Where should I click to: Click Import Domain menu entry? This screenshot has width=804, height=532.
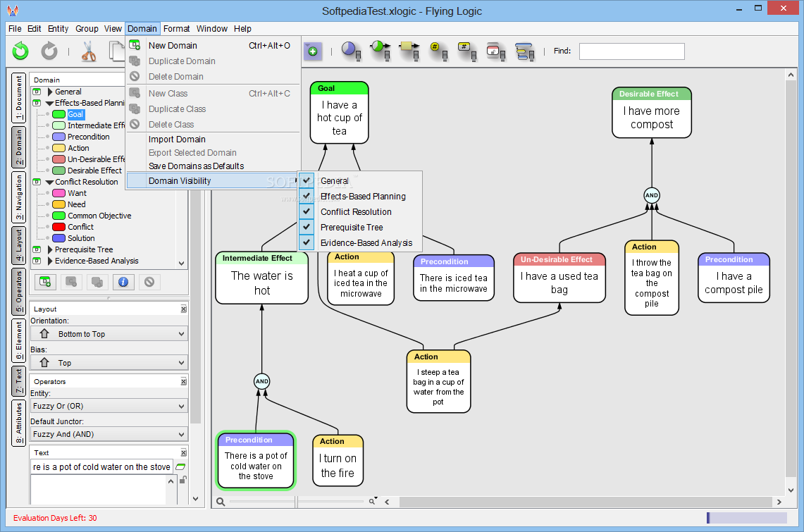pyautogui.click(x=213, y=140)
